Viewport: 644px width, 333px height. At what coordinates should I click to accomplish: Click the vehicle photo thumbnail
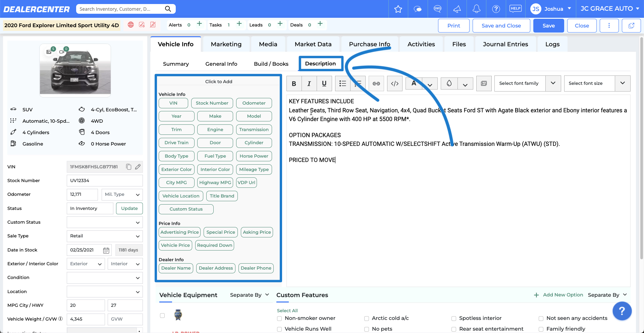[x=75, y=70]
